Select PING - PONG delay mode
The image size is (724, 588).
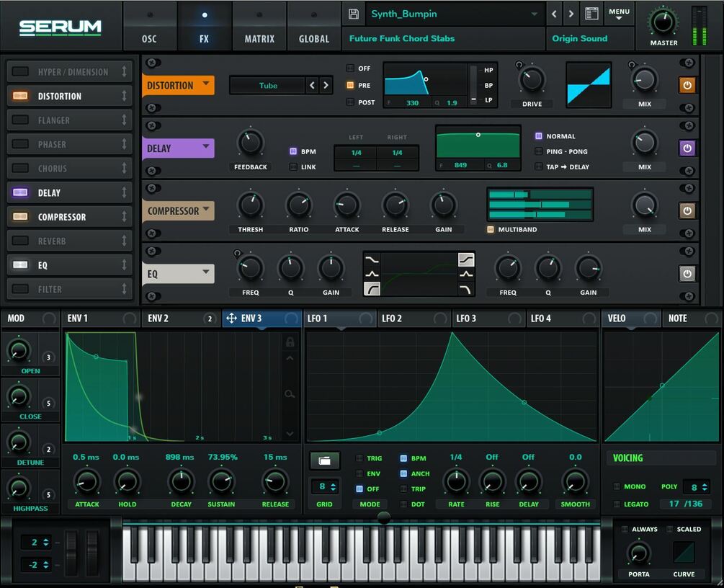point(538,151)
